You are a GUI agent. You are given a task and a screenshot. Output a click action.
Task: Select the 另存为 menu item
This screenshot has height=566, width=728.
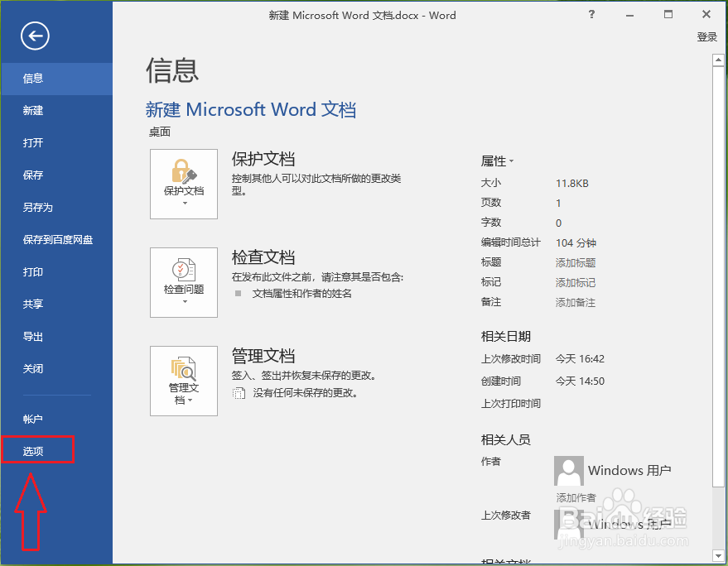(56, 208)
